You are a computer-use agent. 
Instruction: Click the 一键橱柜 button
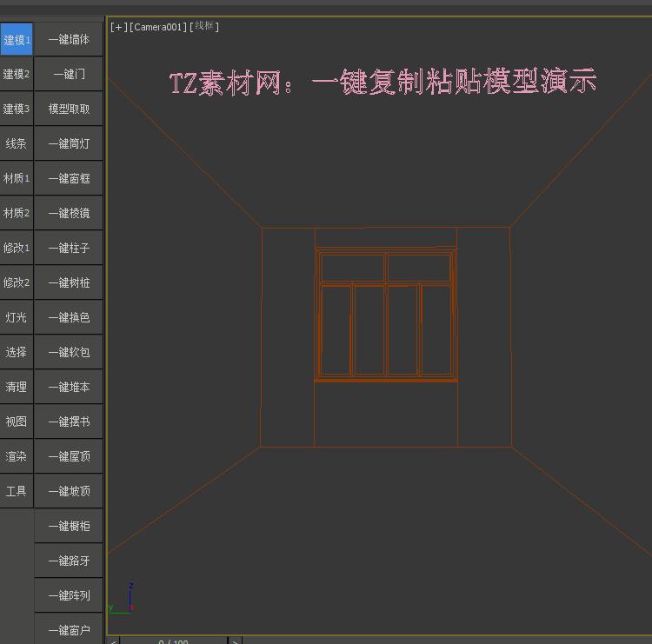69,526
